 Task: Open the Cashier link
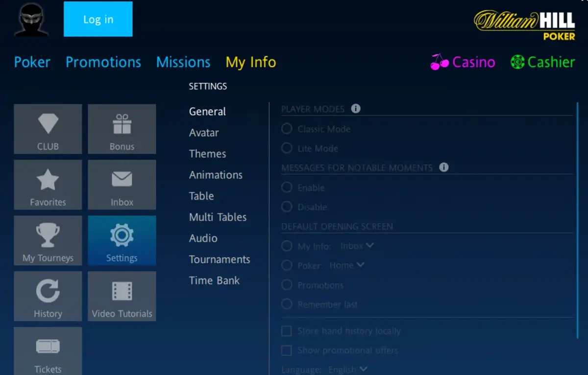[542, 62]
